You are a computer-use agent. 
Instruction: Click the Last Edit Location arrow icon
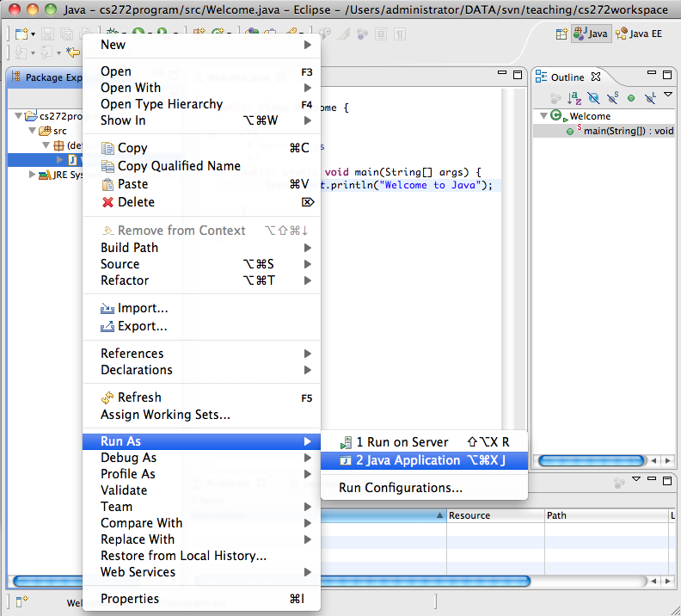tap(73, 52)
